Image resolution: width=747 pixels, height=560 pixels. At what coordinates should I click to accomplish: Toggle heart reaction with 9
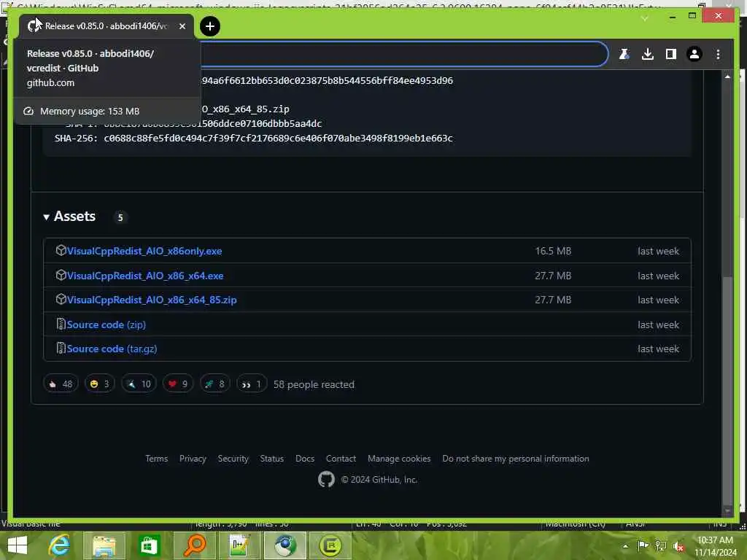178,384
